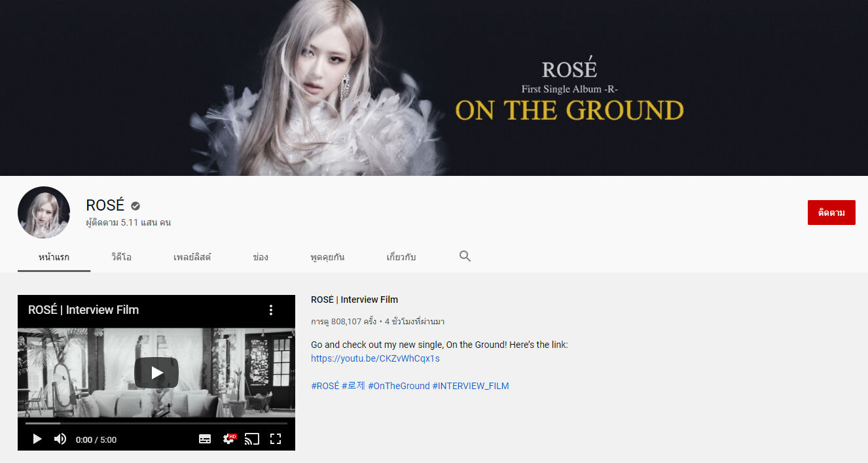Click the verified badge beside ROSÉ
Image resolution: width=868 pixels, height=463 pixels.
pyautogui.click(x=136, y=205)
